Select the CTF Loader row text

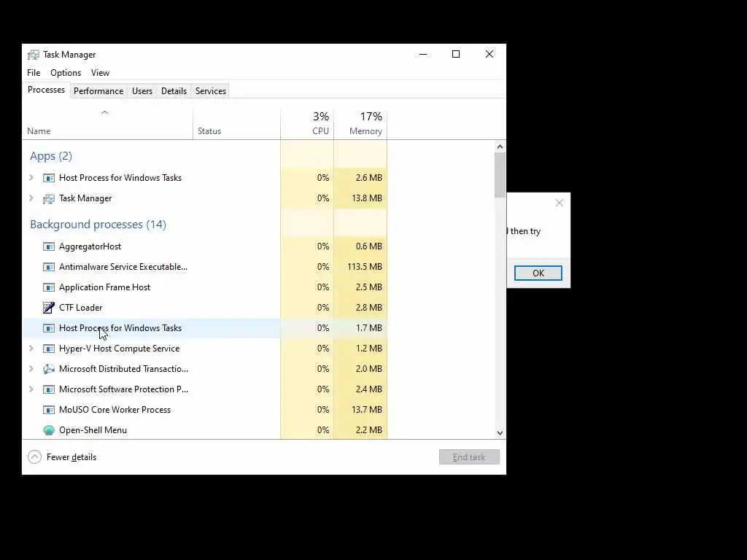[x=80, y=308]
